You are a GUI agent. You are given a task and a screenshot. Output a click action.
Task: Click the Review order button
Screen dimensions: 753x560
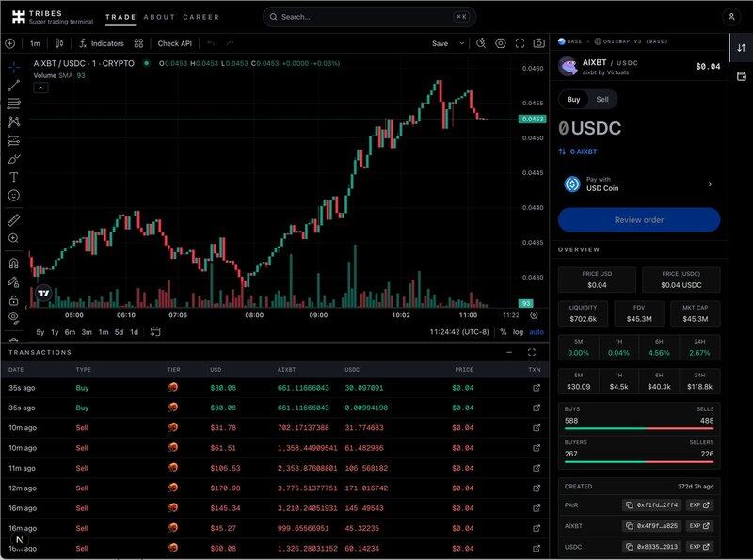click(639, 220)
